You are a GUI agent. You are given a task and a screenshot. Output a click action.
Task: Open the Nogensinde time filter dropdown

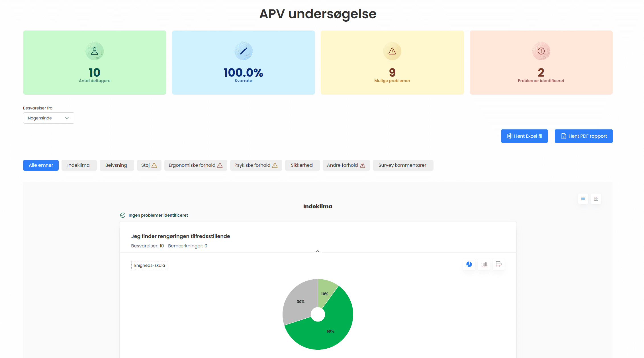(x=49, y=118)
